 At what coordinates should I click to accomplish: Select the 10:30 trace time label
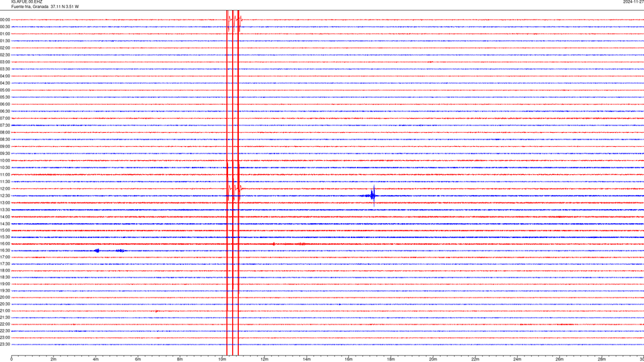coord(5,168)
